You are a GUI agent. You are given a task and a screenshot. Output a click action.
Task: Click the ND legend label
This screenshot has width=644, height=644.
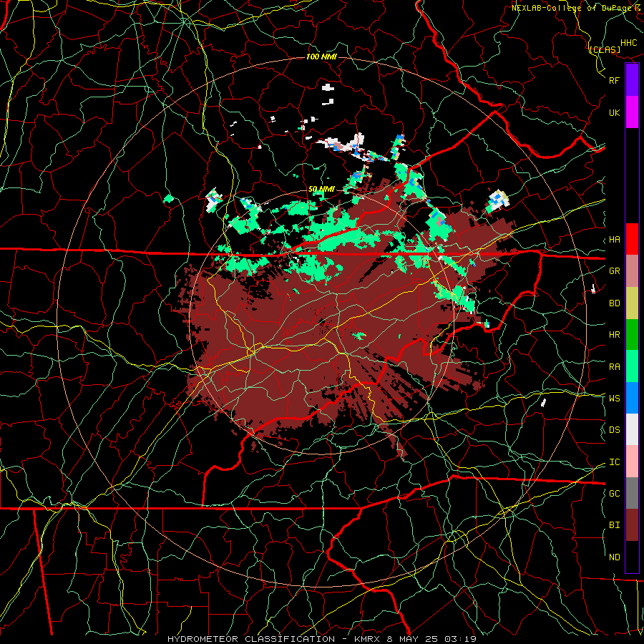[614, 557]
